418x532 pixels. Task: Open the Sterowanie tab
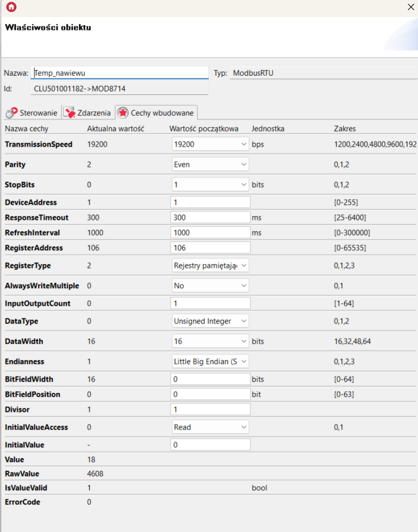32,113
